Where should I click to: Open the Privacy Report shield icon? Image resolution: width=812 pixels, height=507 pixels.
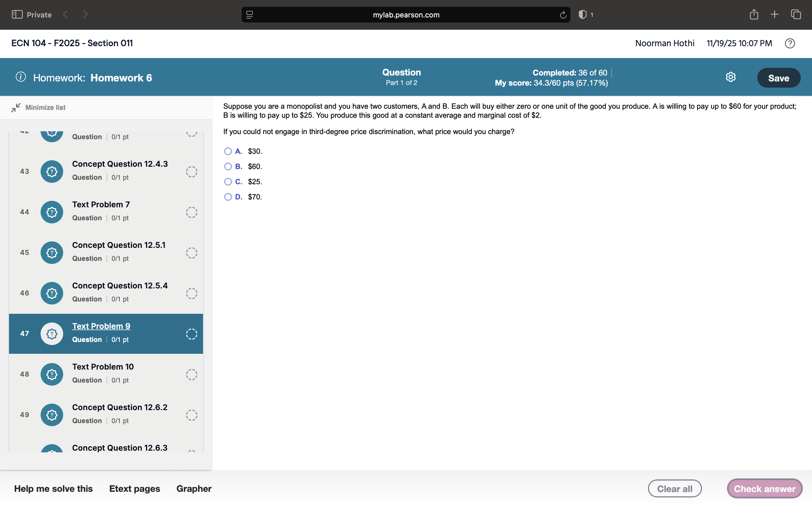click(x=583, y=14)
